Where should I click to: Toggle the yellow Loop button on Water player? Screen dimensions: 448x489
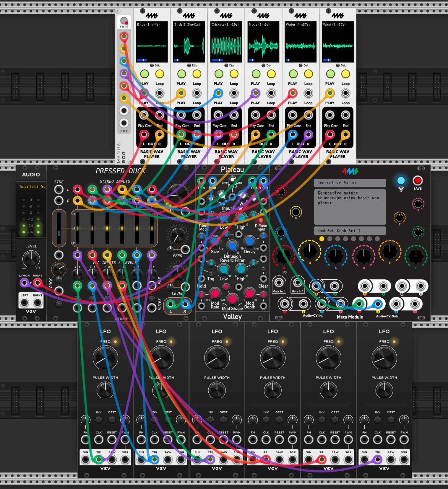(308, 74)
